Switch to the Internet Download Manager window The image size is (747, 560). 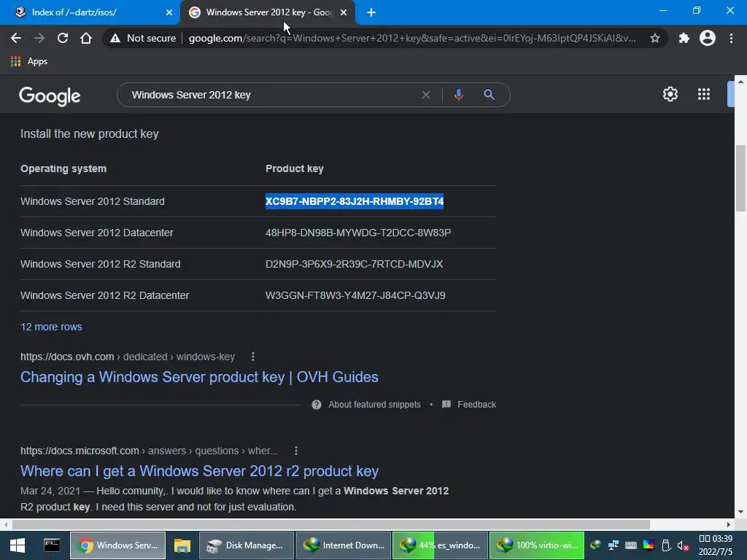[x=344, y=545]
